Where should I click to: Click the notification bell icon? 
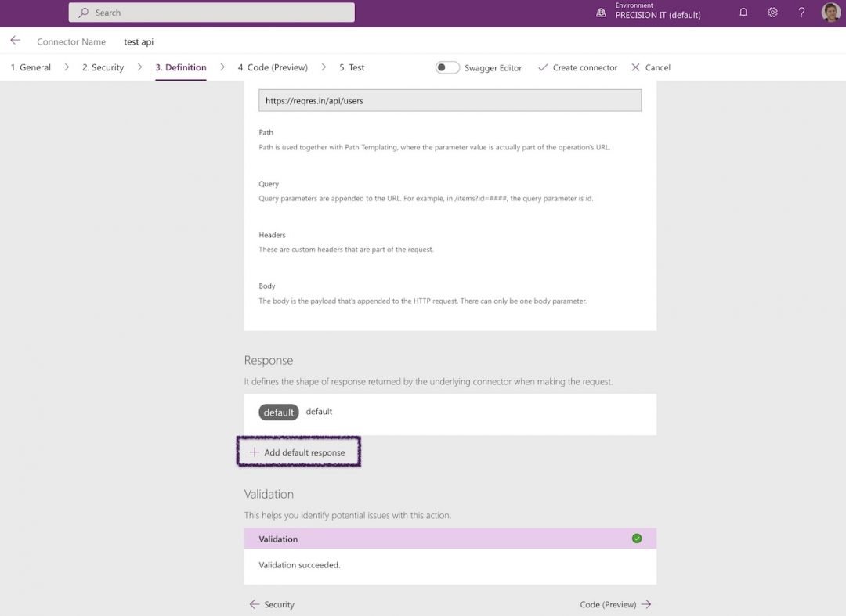[x=743, y=13]
